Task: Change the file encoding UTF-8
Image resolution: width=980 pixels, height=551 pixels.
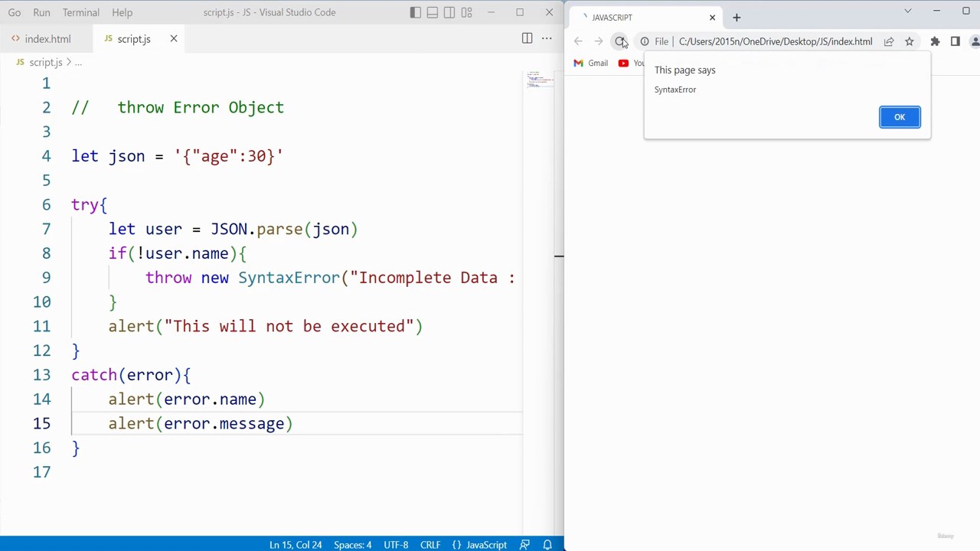Action: (396, 545)
